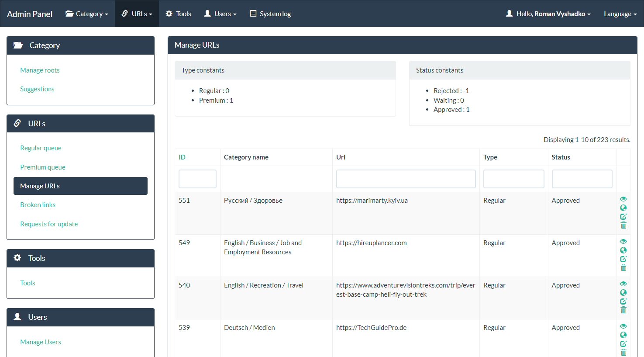The height and width of the screenshot is (357, 644).
Task: Select Tools in the top navigation bar
Action: point(178,14)
